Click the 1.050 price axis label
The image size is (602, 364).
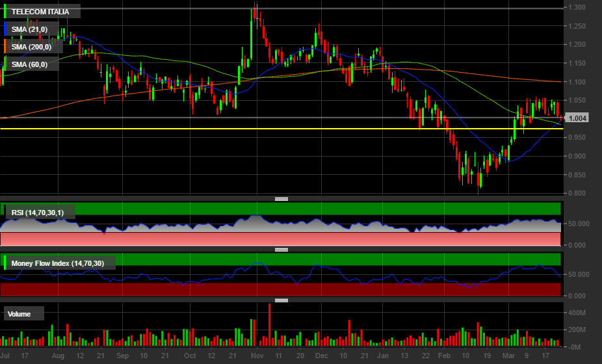coord(577,100)
